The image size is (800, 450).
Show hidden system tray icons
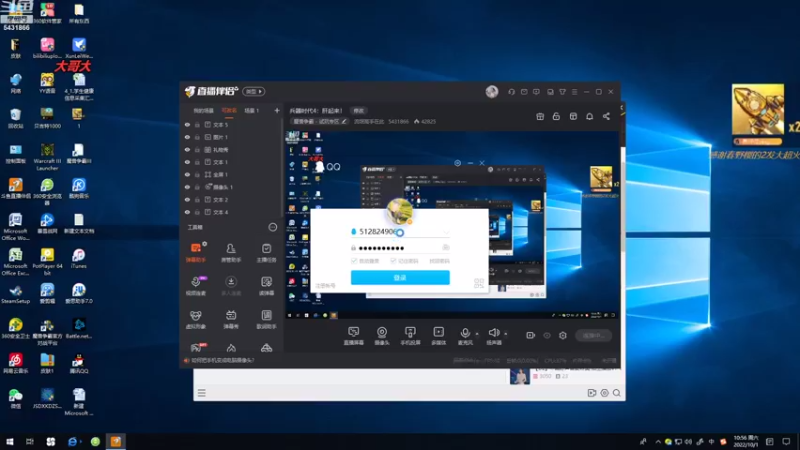(x=658, y=442)
